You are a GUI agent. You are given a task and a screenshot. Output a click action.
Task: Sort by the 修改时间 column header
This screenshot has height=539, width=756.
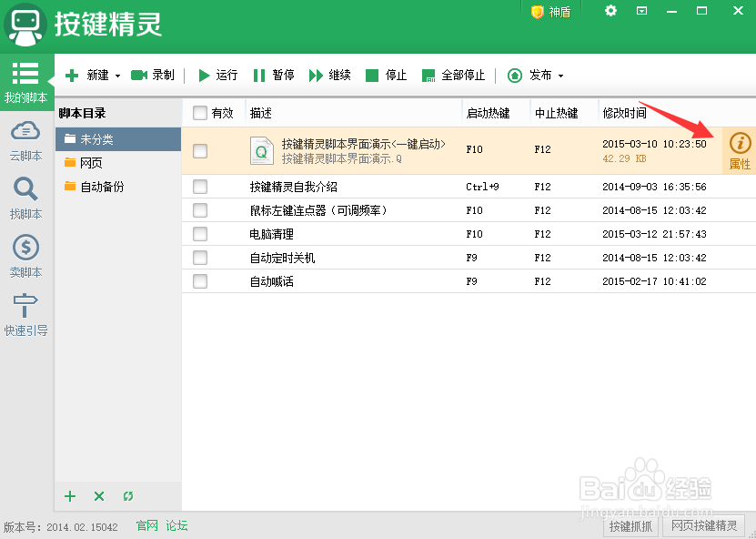coord(677,113)
